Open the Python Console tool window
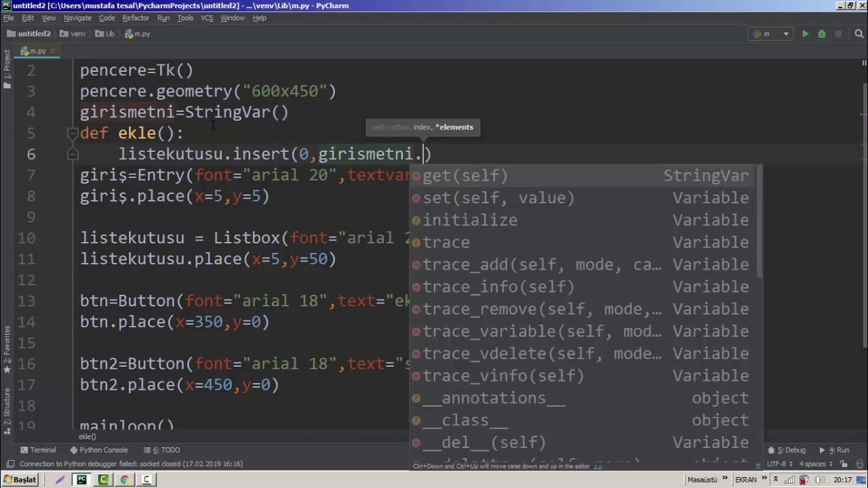The width and height of the screenshot is (868, 488). (98, 450)
